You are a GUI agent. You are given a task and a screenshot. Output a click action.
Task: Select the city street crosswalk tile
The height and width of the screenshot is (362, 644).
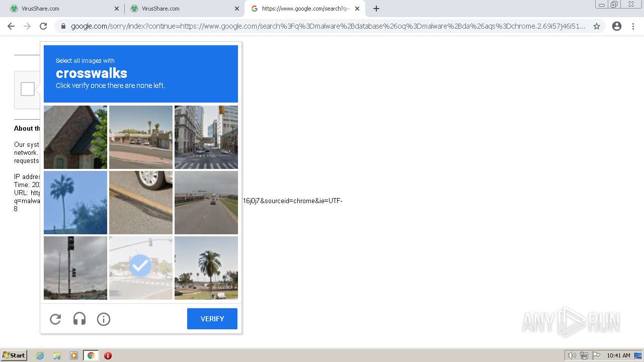206,137
